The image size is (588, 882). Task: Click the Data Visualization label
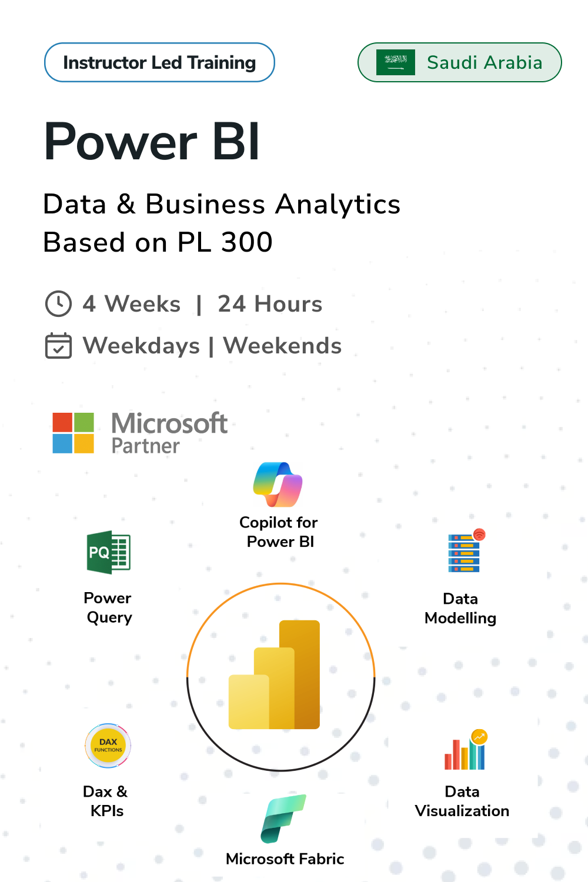[x=462, y=801]
